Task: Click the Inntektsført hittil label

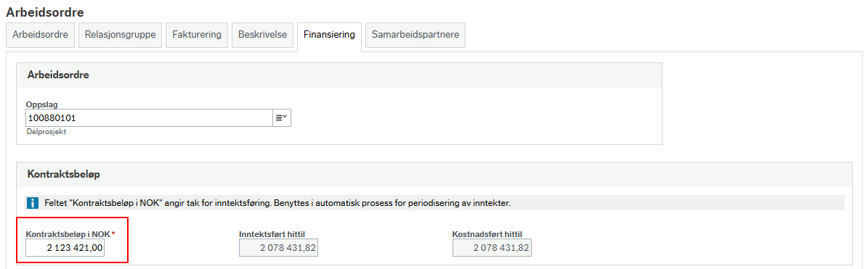Action: [x=271, y=234]
